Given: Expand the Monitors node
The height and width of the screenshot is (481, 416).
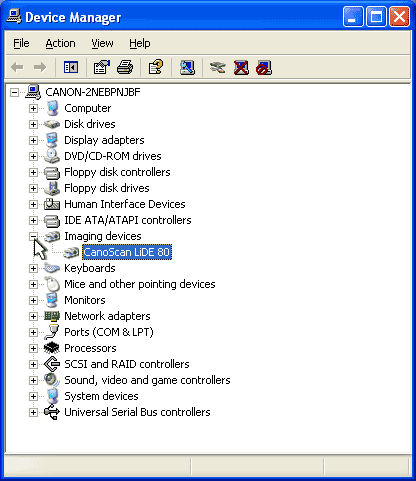Looking at the screenshot, I should tap(33, 300).
